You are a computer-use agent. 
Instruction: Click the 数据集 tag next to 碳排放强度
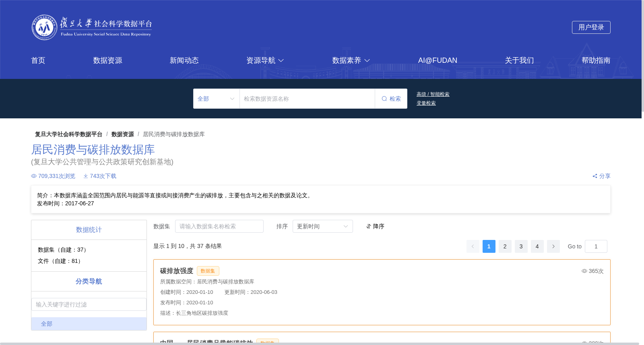(x=208, y=271)
